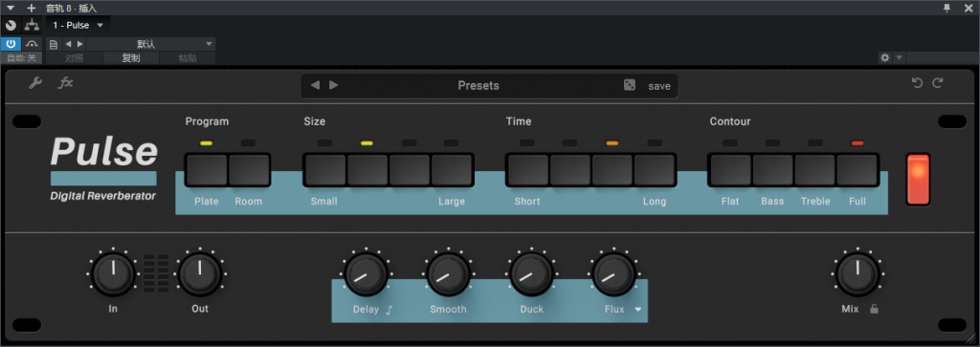Select the Bass contour button
Viewport: 980px width, 347px height.
pos(772,170)
